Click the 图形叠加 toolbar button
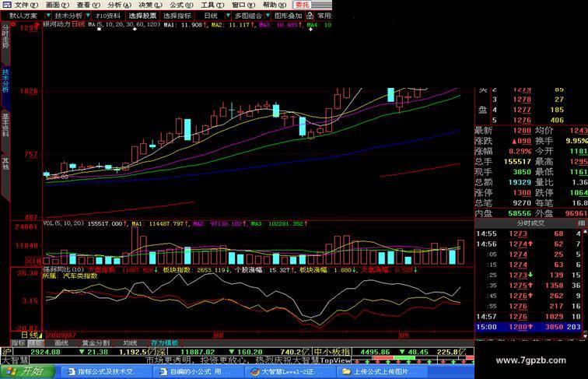This screenshot has height=379, width=588. tap(288, 16)
